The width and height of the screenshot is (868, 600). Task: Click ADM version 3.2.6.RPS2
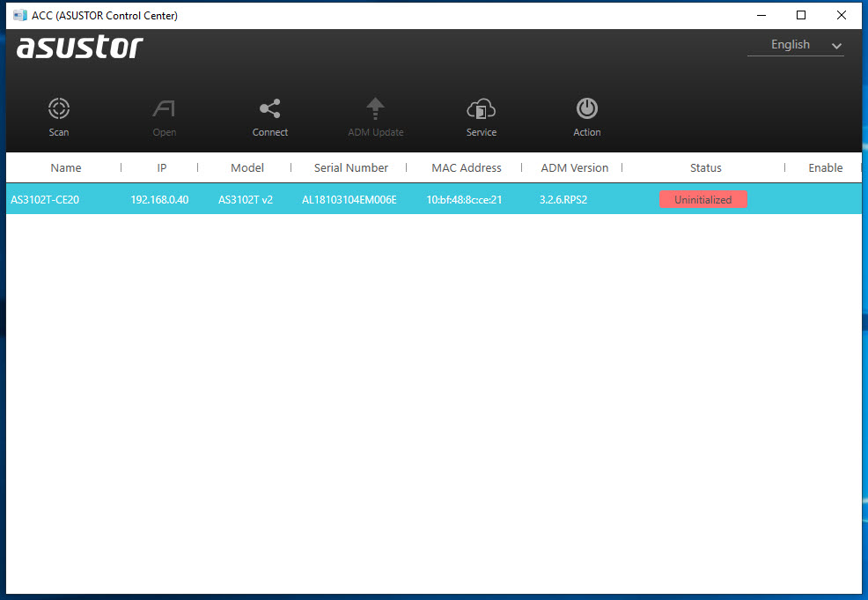[563, 199]
